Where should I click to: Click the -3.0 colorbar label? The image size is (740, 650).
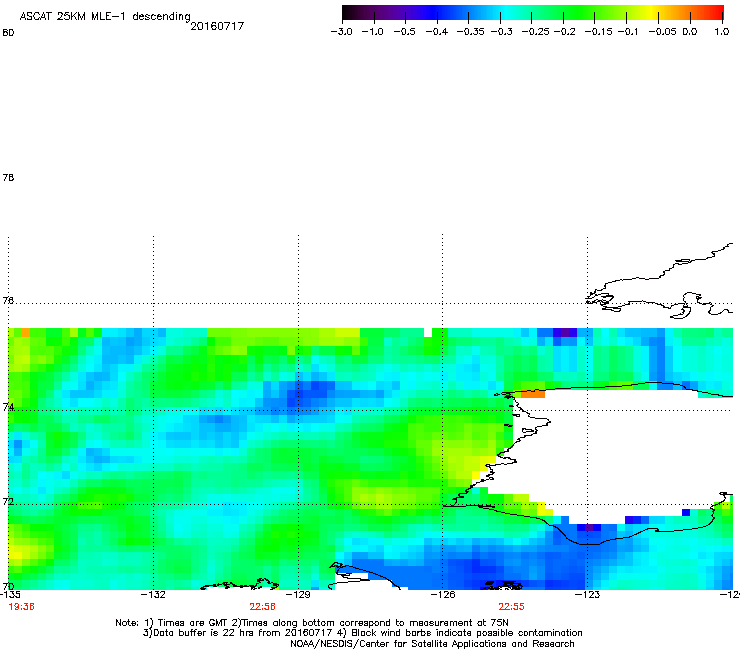tap(341, 32)
